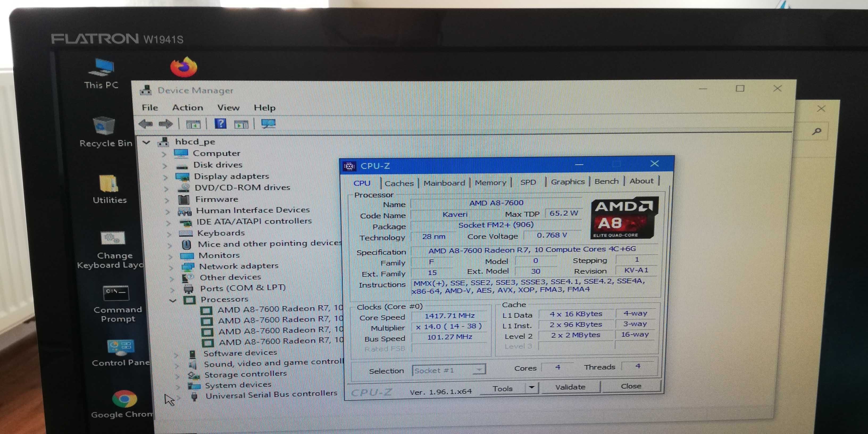Select Universal Serial Bus controllers item
Image resolution: width=868 pixels, height=434 pixels.
pos(271,395)
